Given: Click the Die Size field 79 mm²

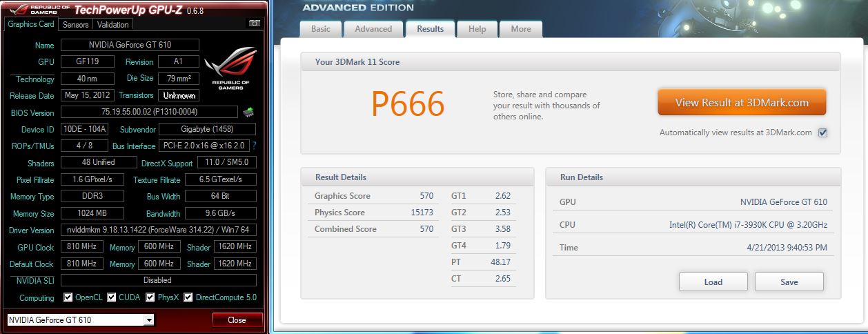Looking at the screenshot, I should coord(179,79).
